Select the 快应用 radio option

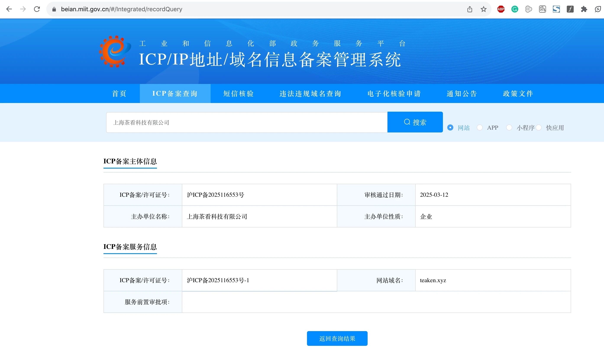539,127
